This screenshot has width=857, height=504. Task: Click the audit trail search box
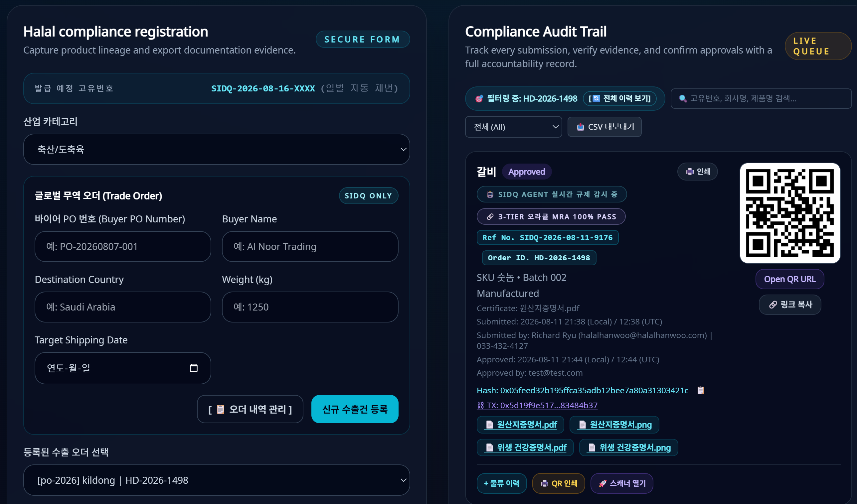coord(761,98)
